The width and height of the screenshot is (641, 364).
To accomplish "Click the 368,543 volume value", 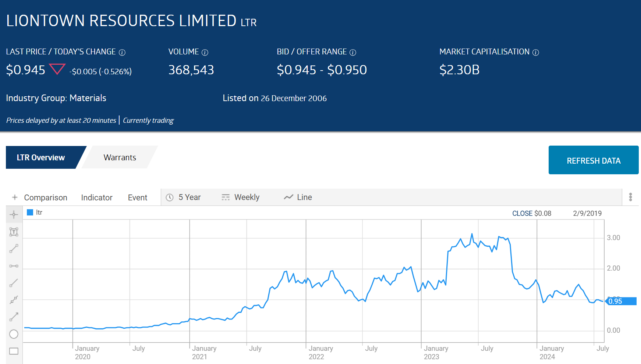I will click(191, 70).
